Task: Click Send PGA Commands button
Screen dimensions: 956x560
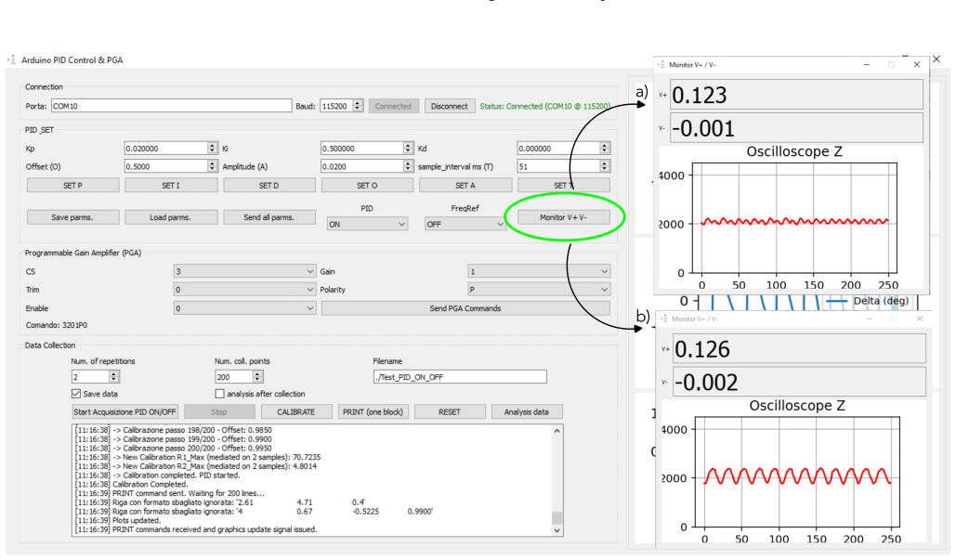Action: 465,308
